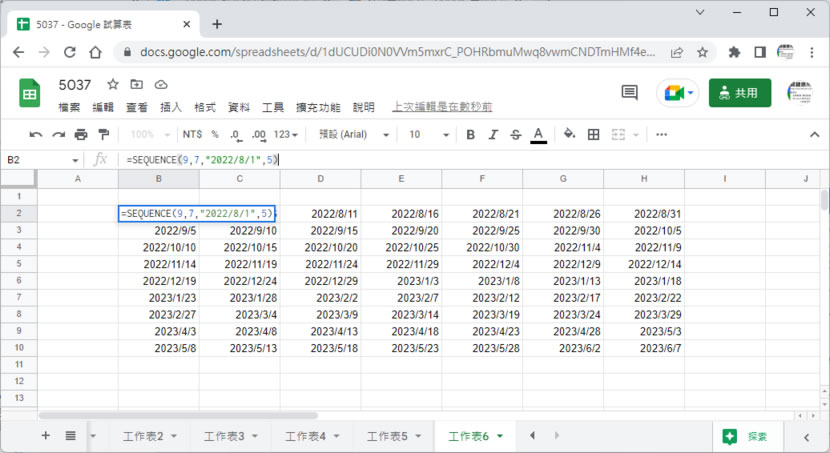
Task: Move the document with the folder icon
Action: (x=137, y=84)
